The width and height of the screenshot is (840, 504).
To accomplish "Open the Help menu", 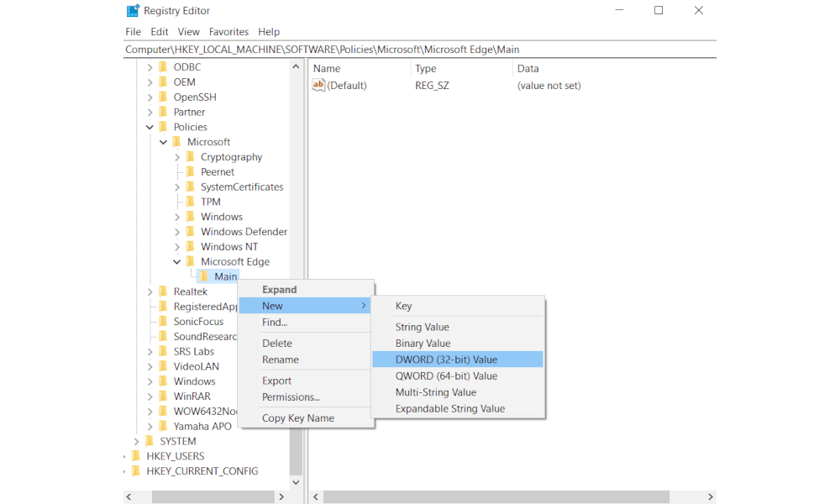I will click(x=269, y=32).
